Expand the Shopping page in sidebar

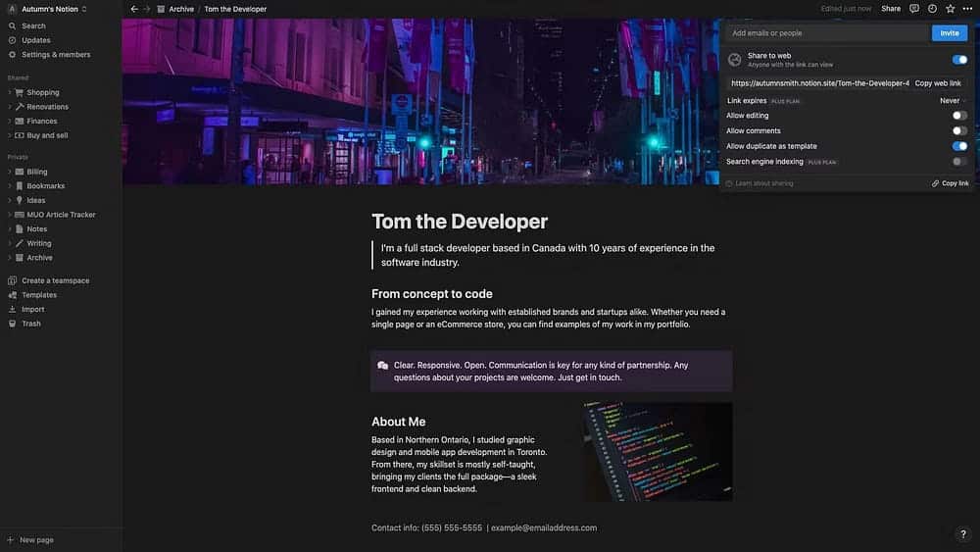pyautogui.click(x=10, y=92)
